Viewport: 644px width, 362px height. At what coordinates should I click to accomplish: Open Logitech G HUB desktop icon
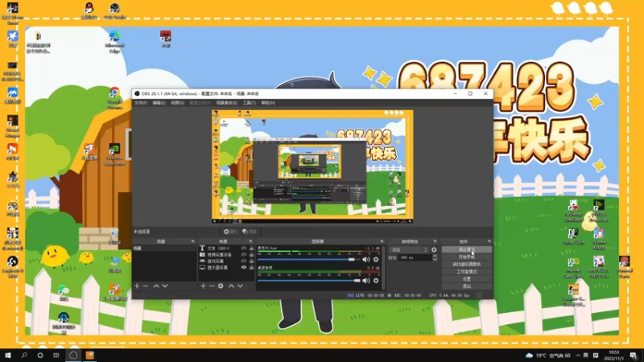coord(12,267)
